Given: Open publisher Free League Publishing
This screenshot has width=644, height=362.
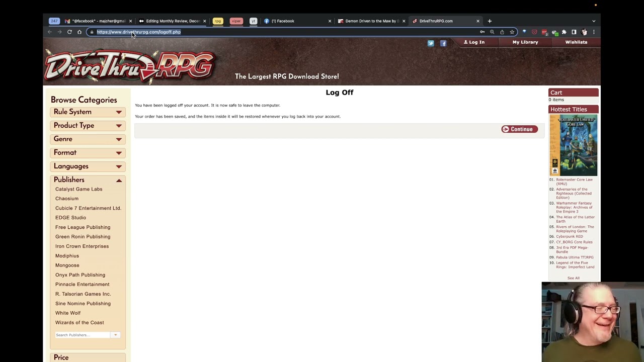Looking at the screenshot, I should tap(83, 227).
